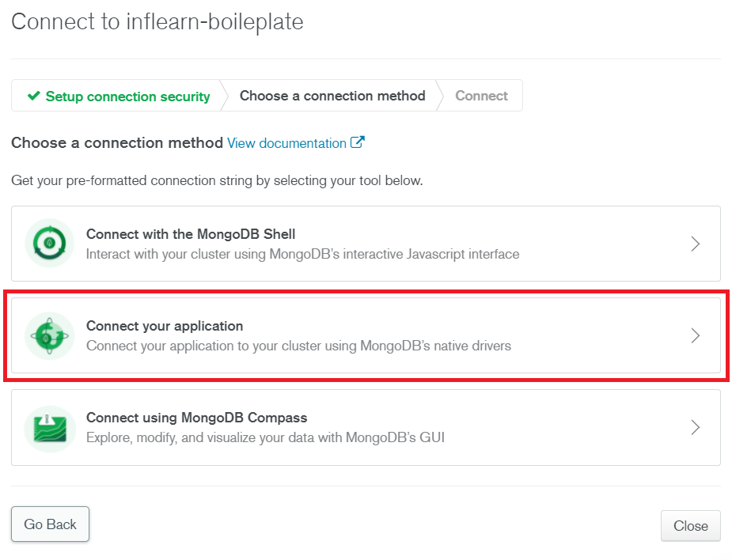Choose Connect using MongoDB Compass title

pyautogui.click(x=196, y=418)
